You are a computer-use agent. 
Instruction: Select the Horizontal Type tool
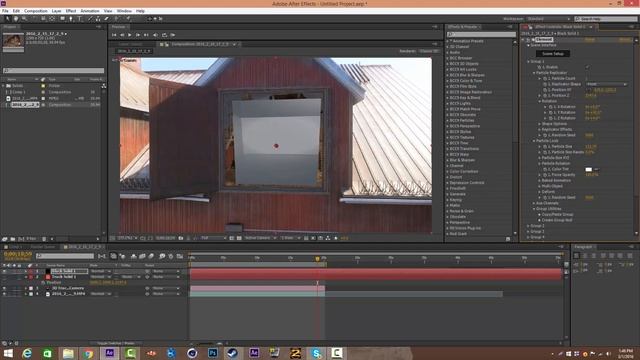click(79, 19)
